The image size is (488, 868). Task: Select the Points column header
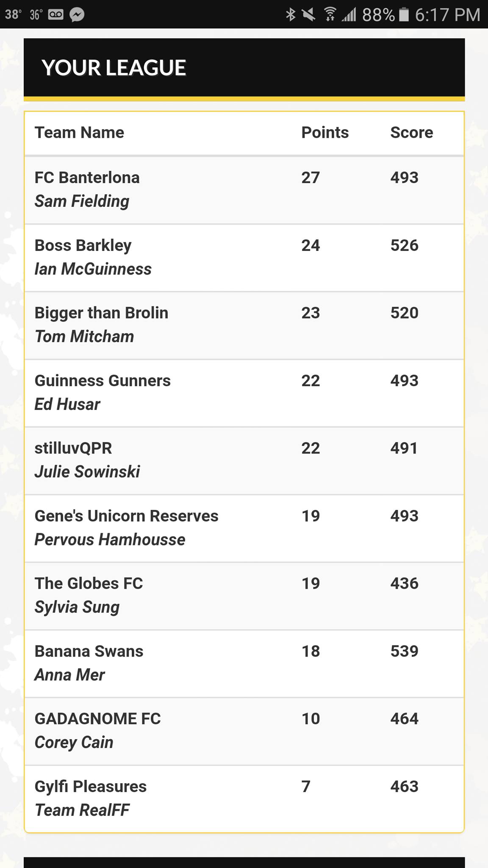(x=325, y=133)
